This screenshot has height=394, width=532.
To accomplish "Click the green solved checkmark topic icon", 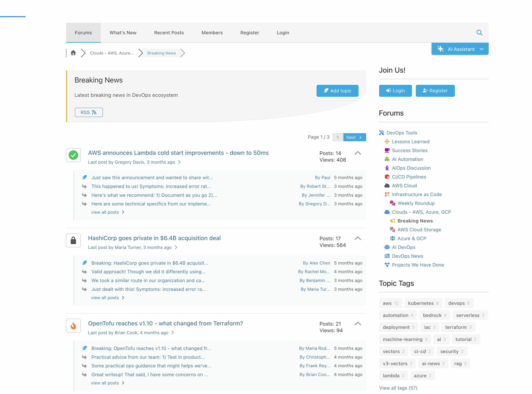I will coord(73,155).
